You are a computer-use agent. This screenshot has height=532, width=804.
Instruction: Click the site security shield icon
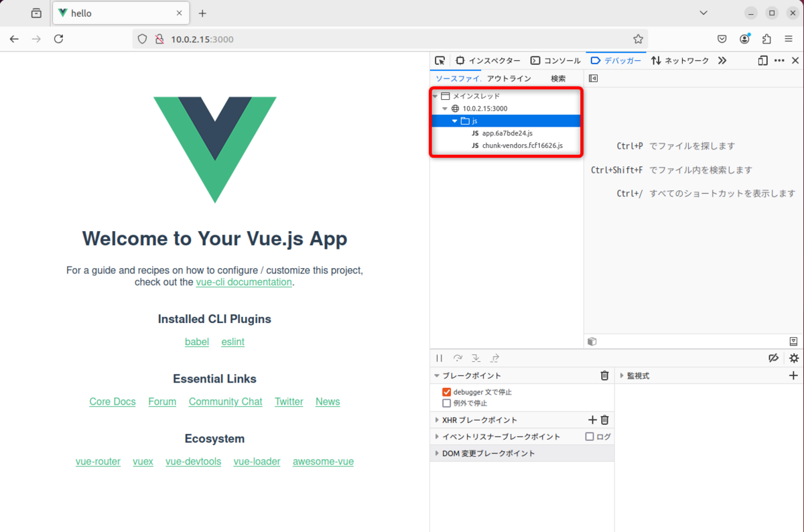[142, 39]
